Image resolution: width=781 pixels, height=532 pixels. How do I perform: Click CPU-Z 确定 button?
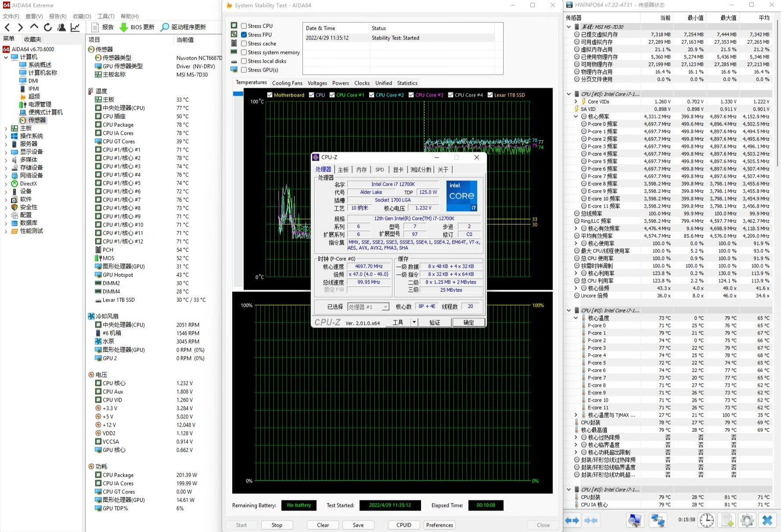pos(468,322)
